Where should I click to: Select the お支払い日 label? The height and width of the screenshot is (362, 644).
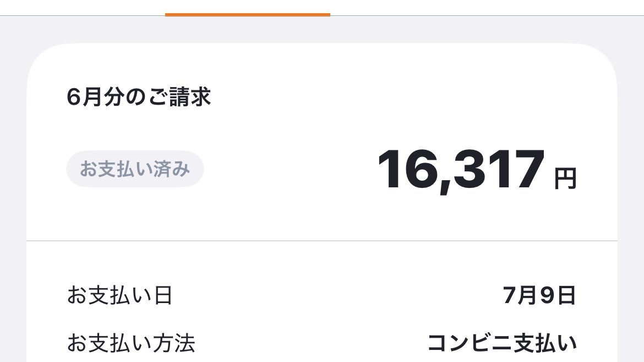pos(119,295)
